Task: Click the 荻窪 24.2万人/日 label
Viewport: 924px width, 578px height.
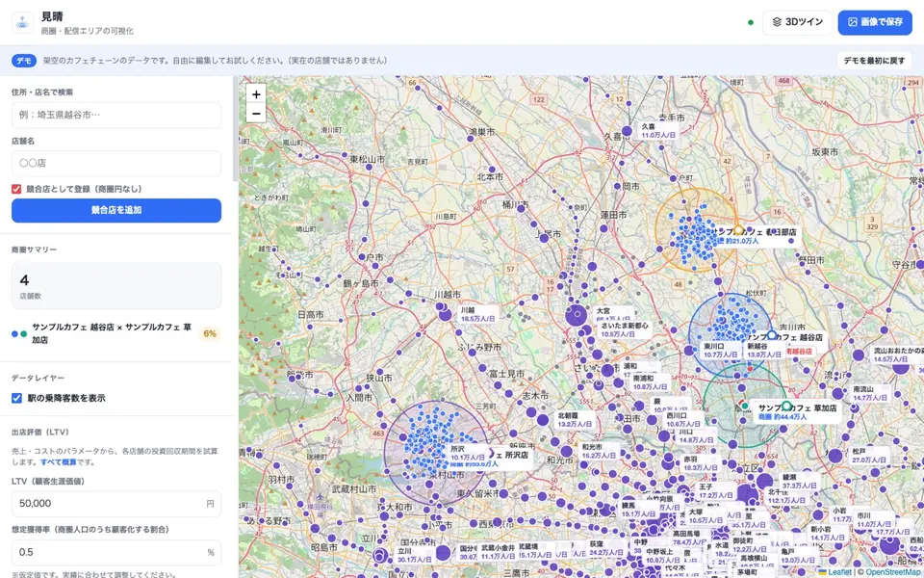Action: point(607,548)
